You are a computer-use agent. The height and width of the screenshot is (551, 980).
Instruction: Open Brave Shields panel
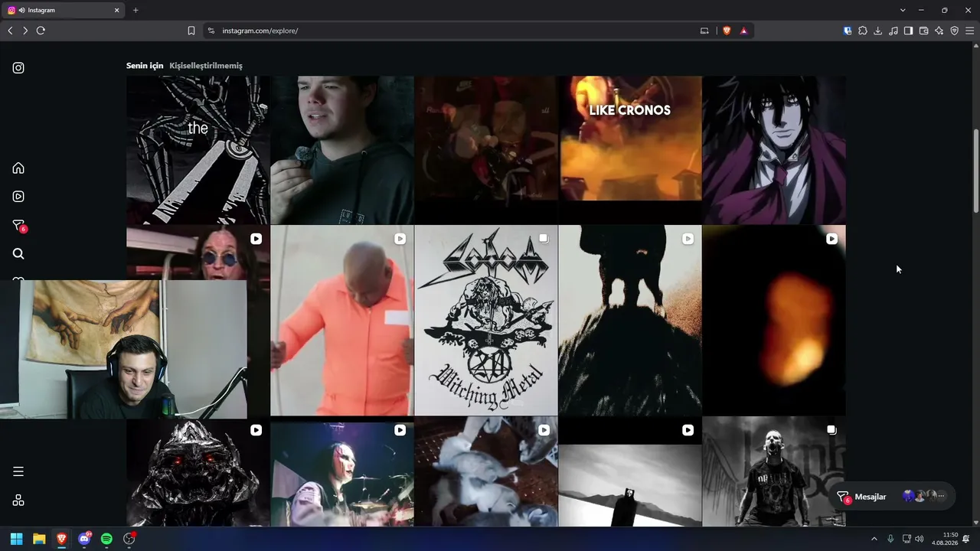(x=727, y=31)
